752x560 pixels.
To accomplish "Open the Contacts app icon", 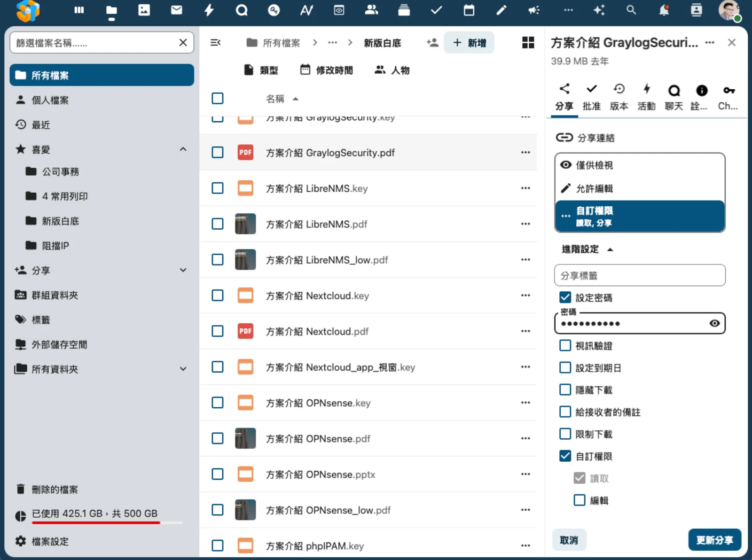I will click(371, 10).
